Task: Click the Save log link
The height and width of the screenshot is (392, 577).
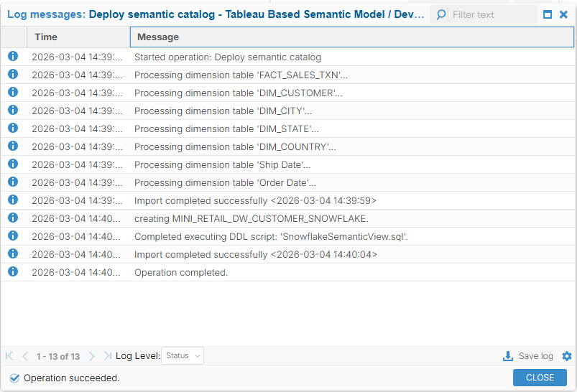Action: [x=535, y=356]
